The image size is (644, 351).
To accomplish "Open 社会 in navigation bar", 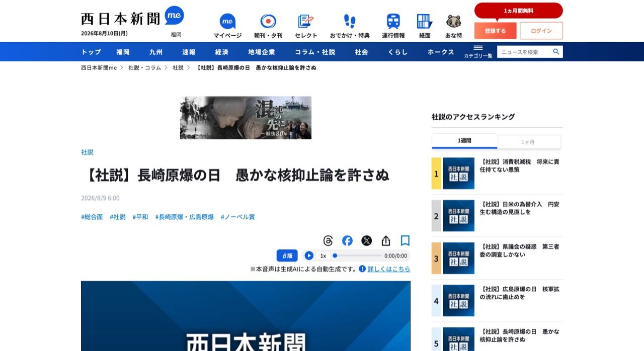I will pos(361,52).
